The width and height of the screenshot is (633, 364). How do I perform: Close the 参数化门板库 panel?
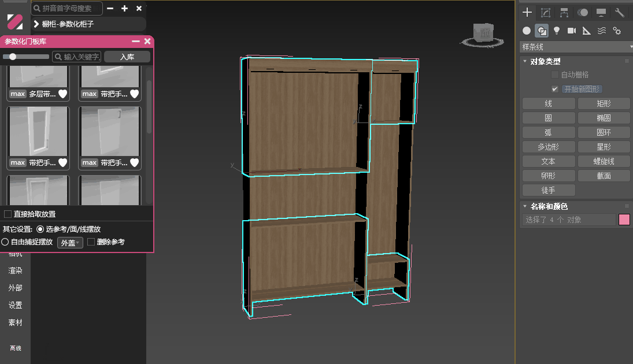(147, 41)
